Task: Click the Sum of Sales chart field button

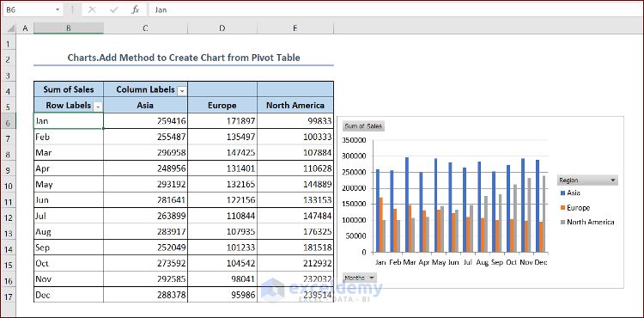Action: [363, 126]
